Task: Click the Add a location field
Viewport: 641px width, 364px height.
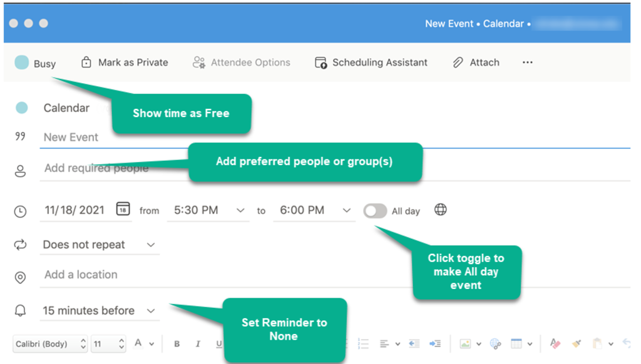Action: 81,275
